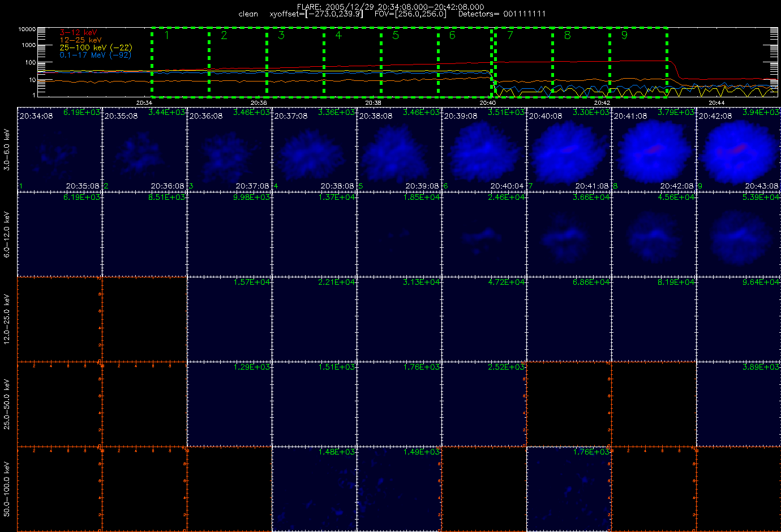This screenshot has height=532, width=781.
Task: Click the 50.0-100.0 keV row label
Action: (x=7, y=489)
